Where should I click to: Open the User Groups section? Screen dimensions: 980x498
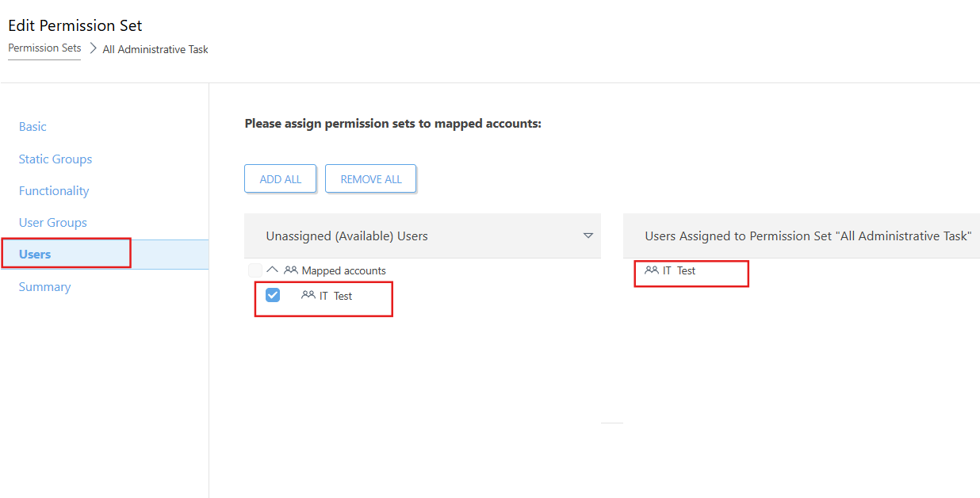(x=53, y=223)
